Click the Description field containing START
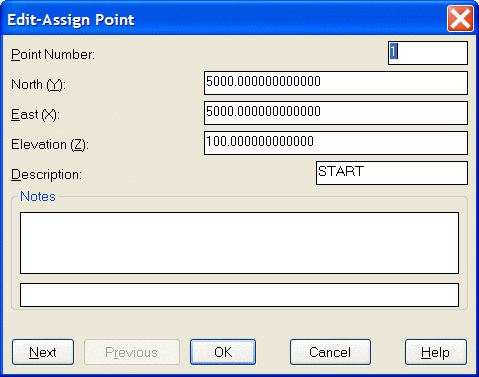 (392, 173)
